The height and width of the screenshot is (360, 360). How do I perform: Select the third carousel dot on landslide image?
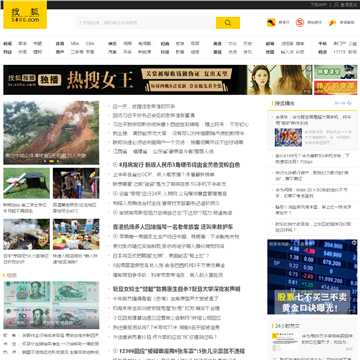(58, 161)
